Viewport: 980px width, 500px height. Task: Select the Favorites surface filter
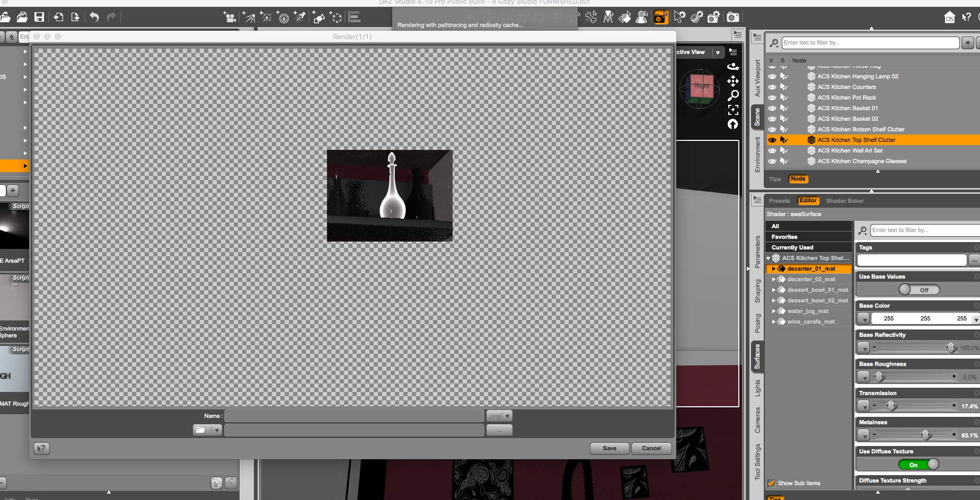(809, 237)
